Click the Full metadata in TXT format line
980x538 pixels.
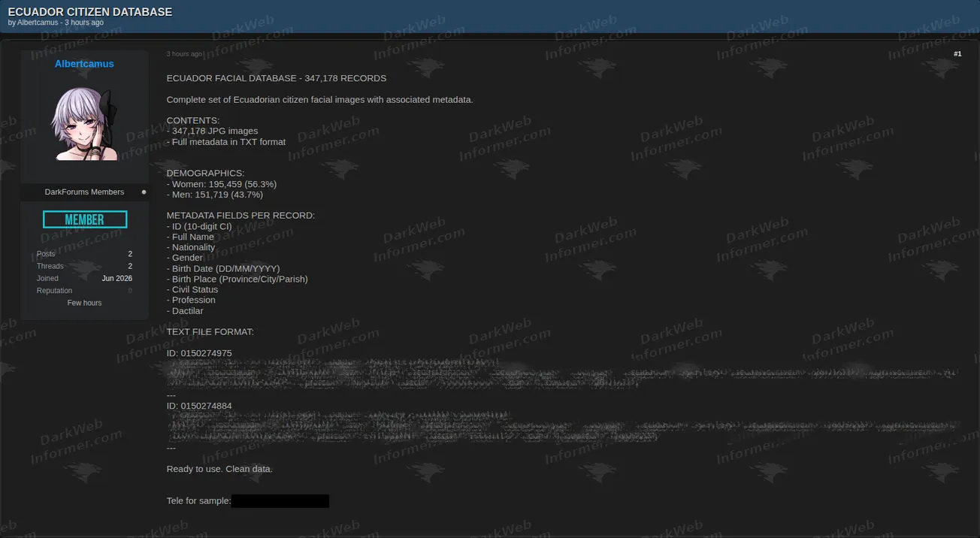click(226, 141)
